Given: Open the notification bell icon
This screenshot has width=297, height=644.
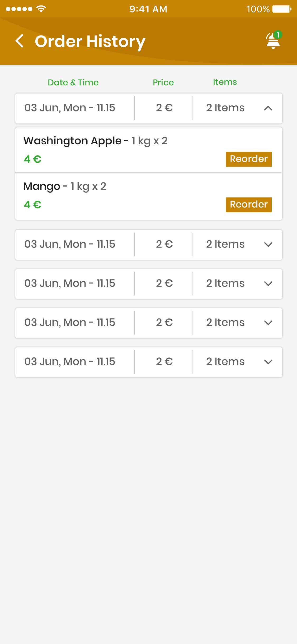Looking at the screenshot, I should click(x=273, y=42).
